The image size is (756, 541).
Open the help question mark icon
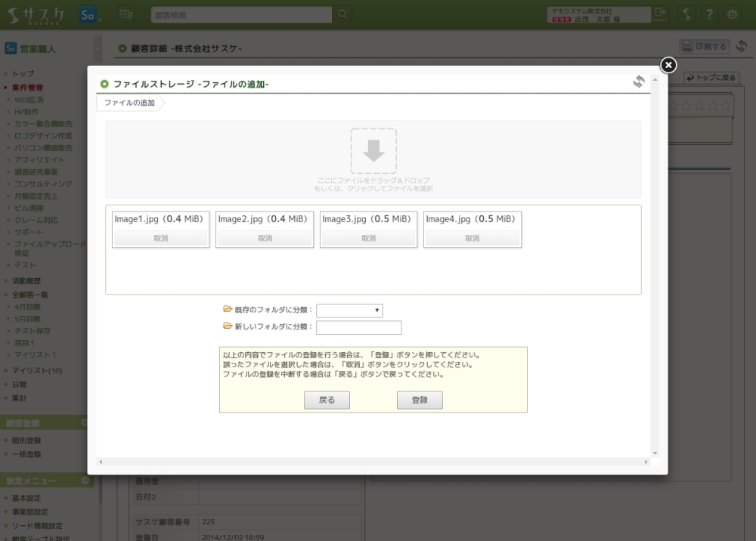(x=709, y=14)
